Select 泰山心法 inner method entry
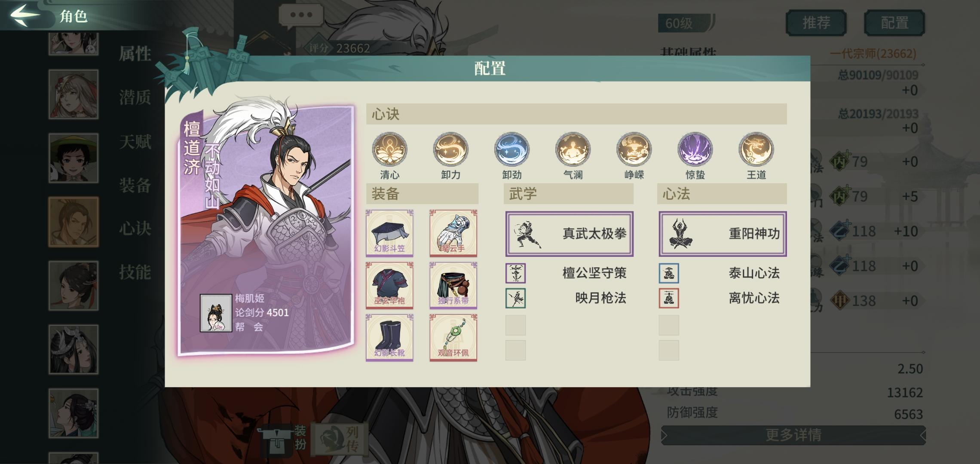Screen dimensions: 980x464 coord(720,273)
